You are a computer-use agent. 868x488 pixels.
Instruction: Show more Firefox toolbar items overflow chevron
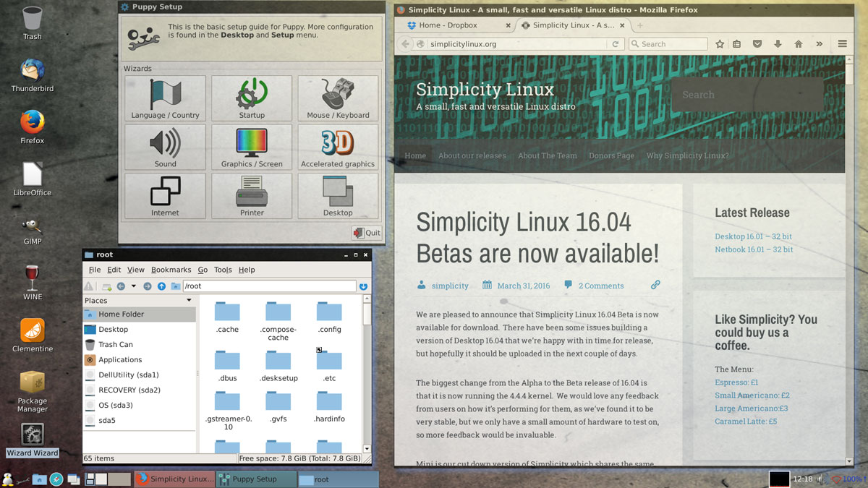click(820, 44)
